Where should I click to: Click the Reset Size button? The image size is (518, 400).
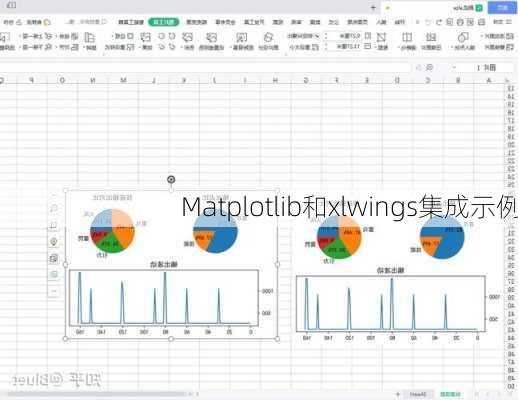tap(303, 47)
